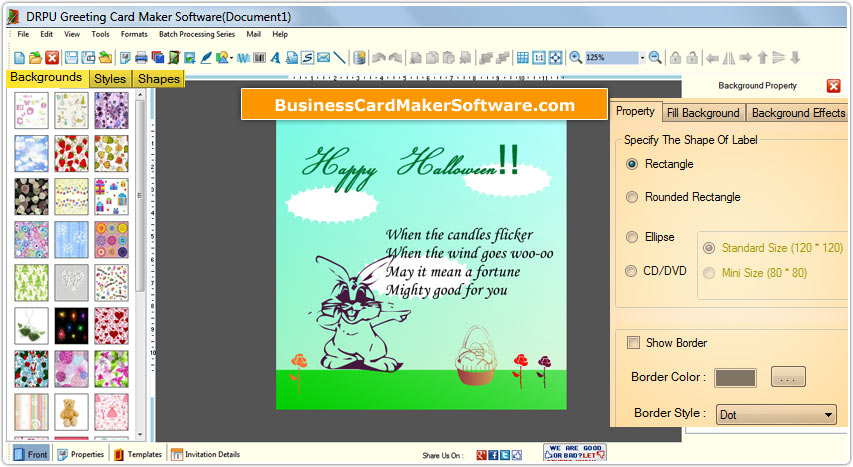Click the zoom out magnifier icon
This screenshot has height=467, width=853.
pyautogui.click(x=656, y=57)
